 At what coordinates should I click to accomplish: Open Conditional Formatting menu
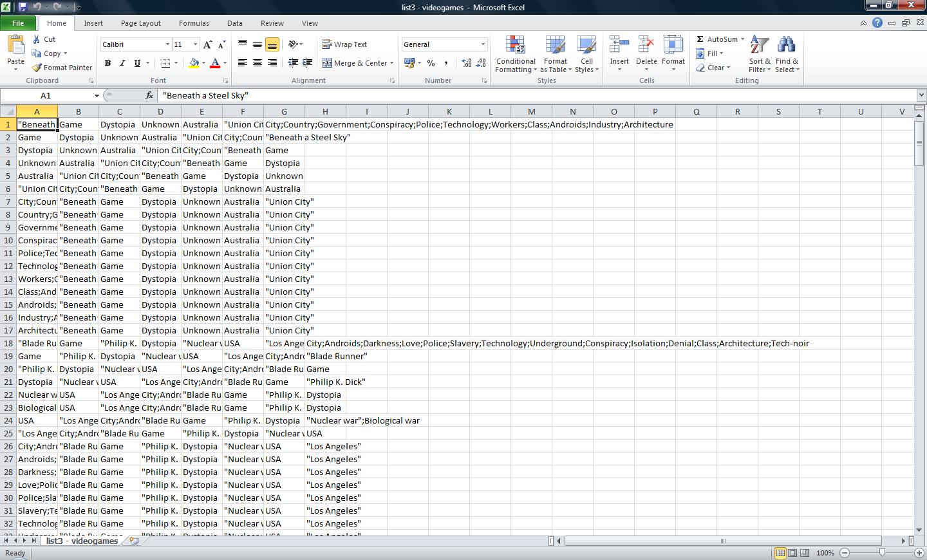(x=516, y=55)
